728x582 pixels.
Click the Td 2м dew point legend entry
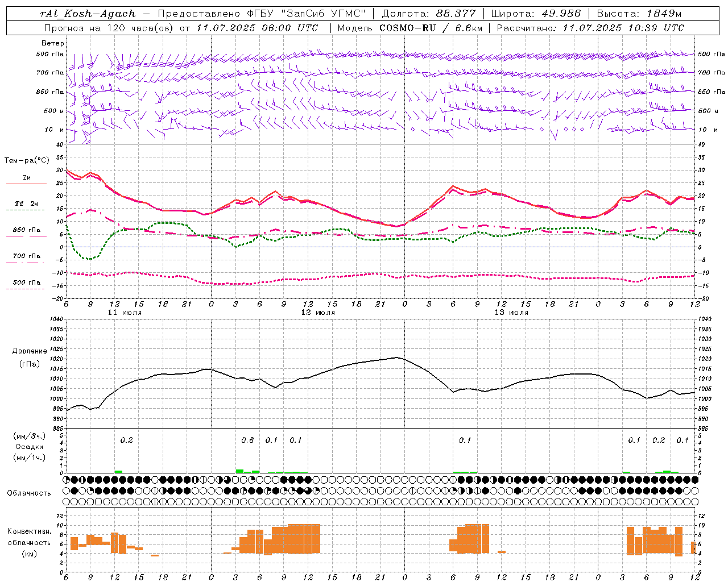pyautogui.click(x=27, y=203)
